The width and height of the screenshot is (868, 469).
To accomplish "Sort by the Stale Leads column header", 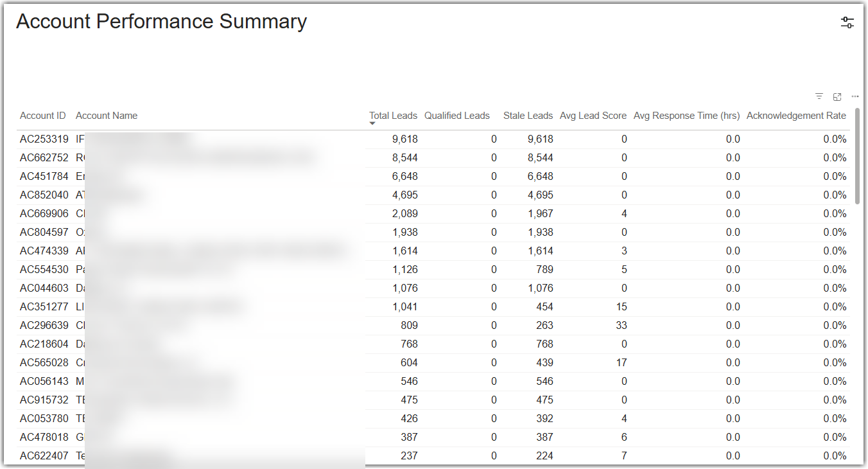I will tap(528, 116).
